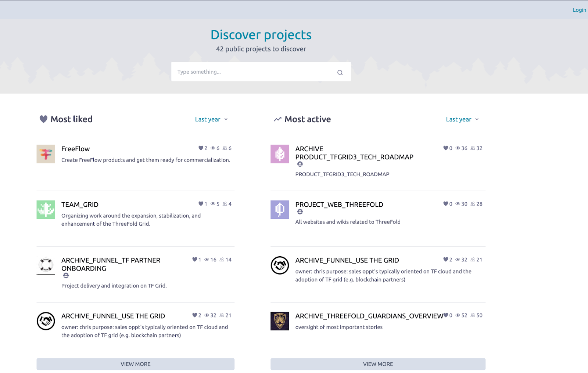Viewport: 588px width, 373px height.
Task: Open the TEAM_GRID project link
Action: tap(80, 205)
